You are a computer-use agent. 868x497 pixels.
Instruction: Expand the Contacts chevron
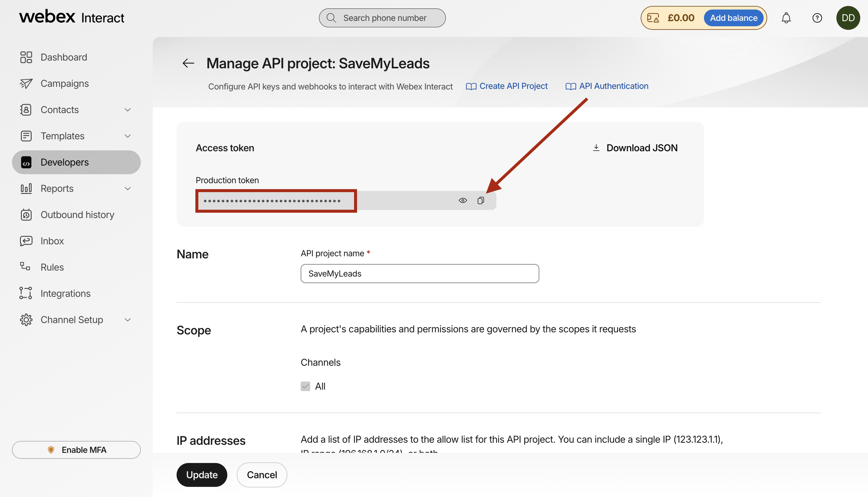tap(128, 109)
